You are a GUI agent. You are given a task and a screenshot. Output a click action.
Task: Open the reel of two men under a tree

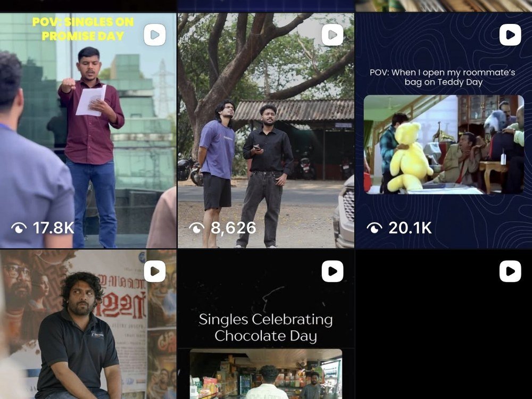pyautogui.click(x=266, y=131)
